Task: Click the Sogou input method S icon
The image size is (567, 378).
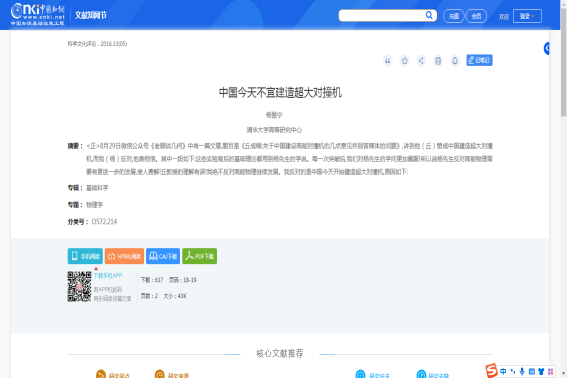Action: 491,370
